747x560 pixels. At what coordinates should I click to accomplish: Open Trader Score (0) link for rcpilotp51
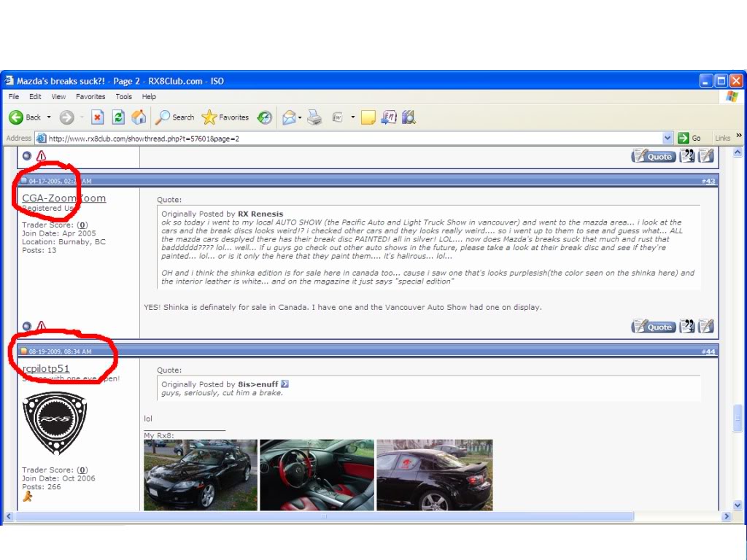82,470
